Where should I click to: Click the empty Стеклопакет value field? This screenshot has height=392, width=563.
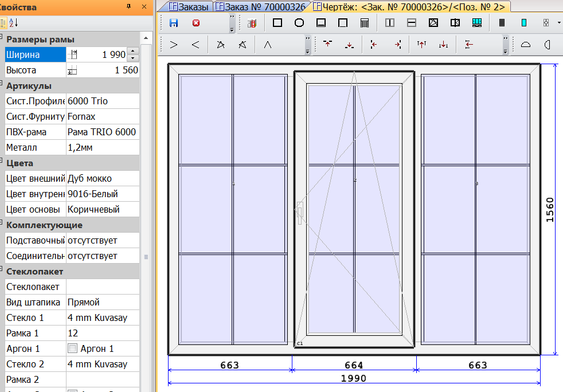(x=103, y=287)
